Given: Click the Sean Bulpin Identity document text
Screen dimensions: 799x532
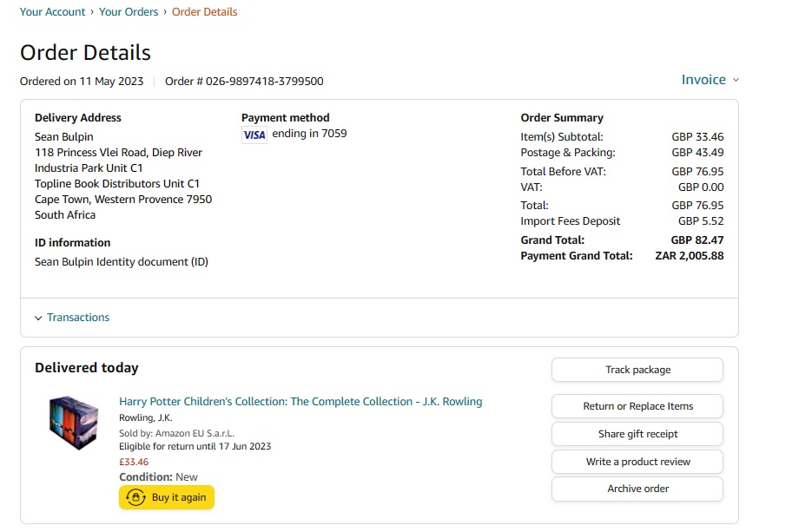Looking at the screenshot, I should click(x=122, y=262).
